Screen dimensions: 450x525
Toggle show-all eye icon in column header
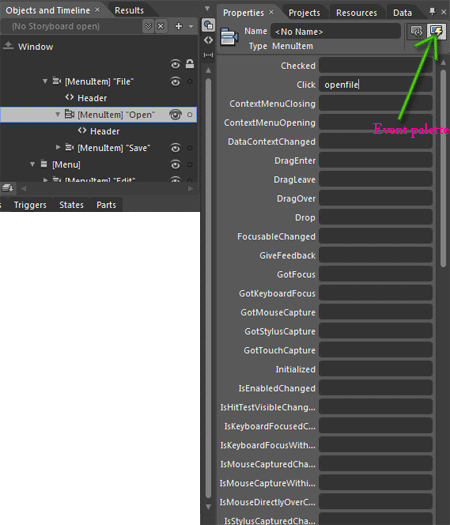175,64
